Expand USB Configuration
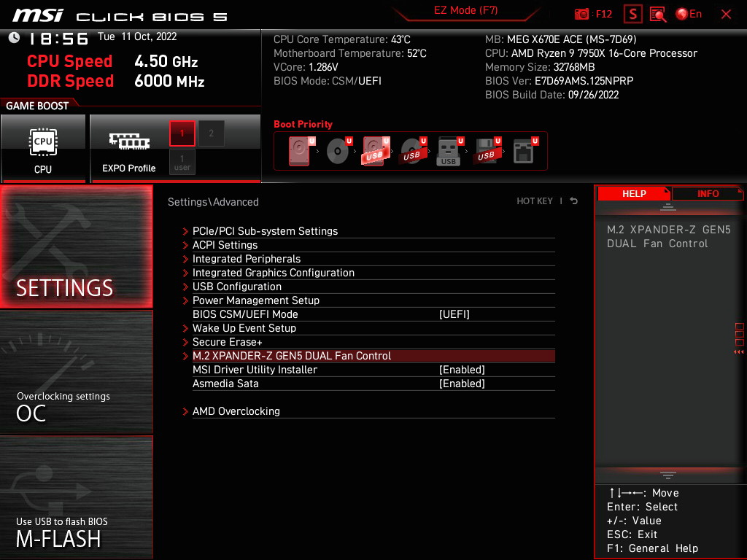Image resolution: width=747 pixels, height=560 pixels. click(x=369, y=286)
